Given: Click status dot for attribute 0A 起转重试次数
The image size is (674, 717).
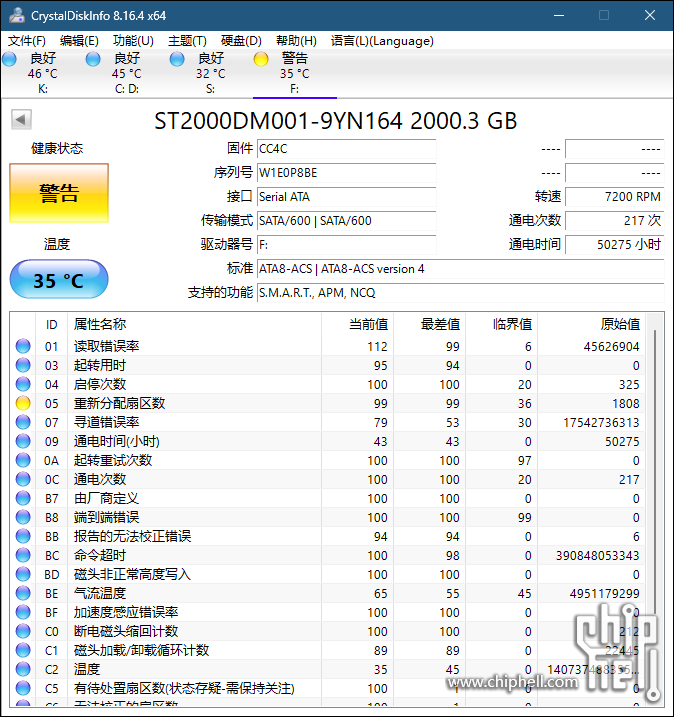Looking at the screenshot, I should (x=23, y=460).
